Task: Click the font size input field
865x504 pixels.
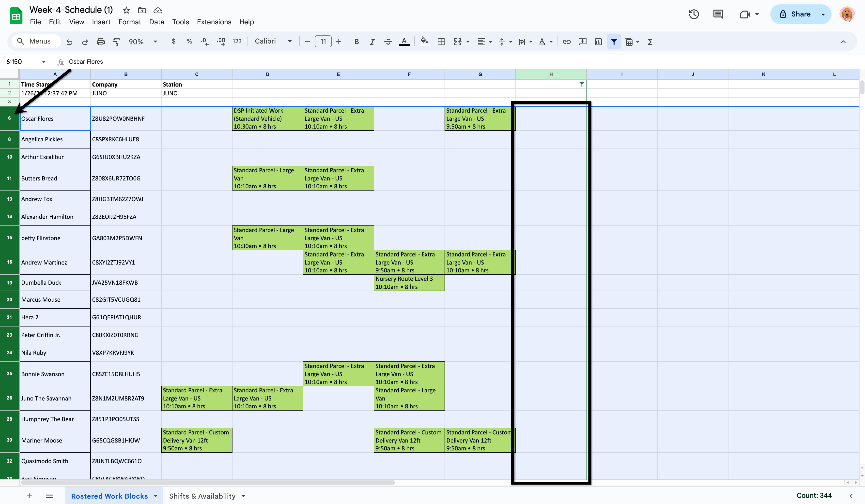Action: pyautogui.click(x=323, y=41)
